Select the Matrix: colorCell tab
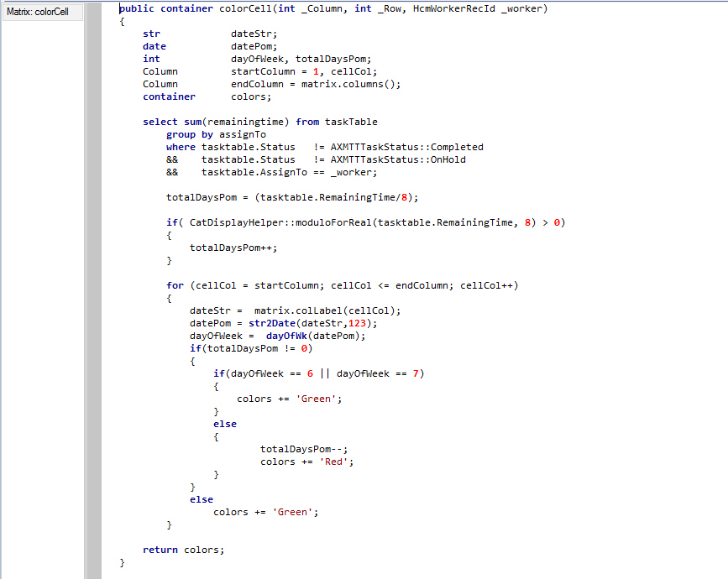Image resolution: width=728 pixels, height=579 pixels. tap(42, 12)
